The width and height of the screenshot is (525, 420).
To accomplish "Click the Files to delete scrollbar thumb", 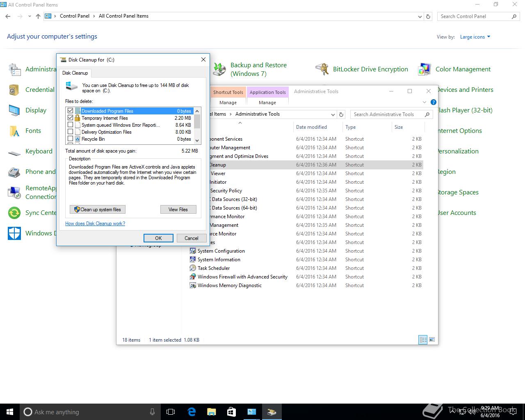I will pos(197,121).
